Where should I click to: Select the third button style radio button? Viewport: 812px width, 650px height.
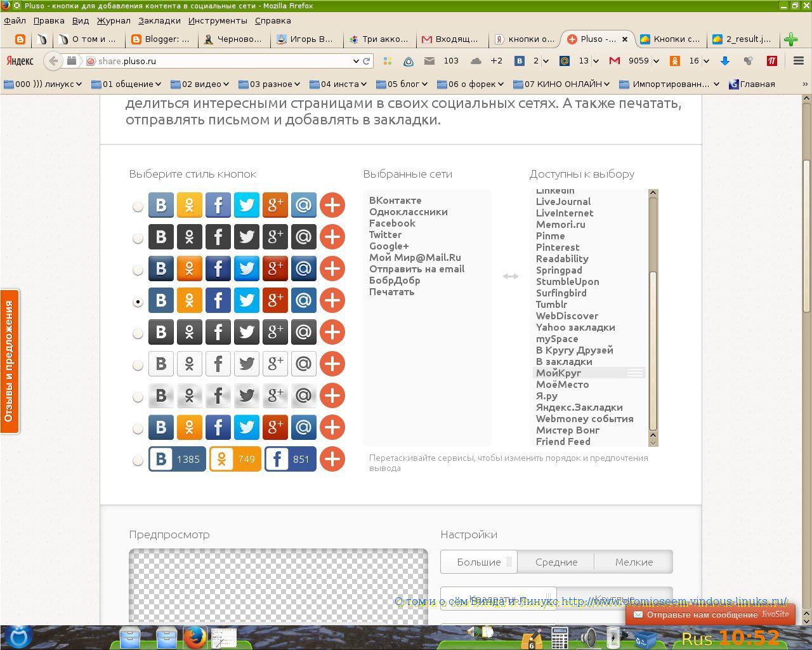(138, 270)
